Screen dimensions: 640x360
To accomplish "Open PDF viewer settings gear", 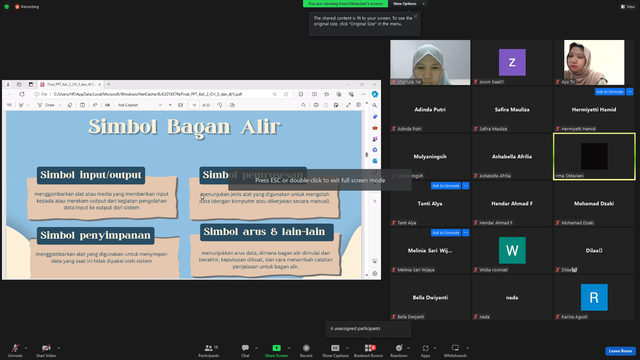I will tap(358, 105).
